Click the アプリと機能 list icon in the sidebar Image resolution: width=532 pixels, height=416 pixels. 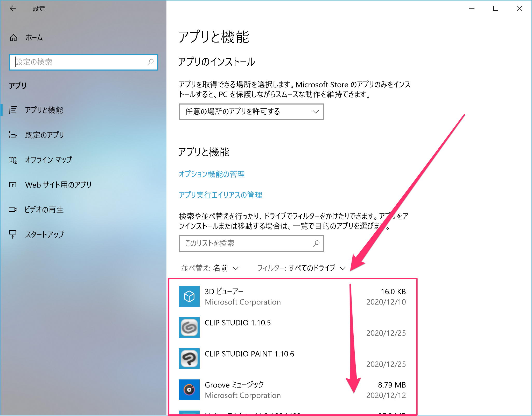pos(13,110)
